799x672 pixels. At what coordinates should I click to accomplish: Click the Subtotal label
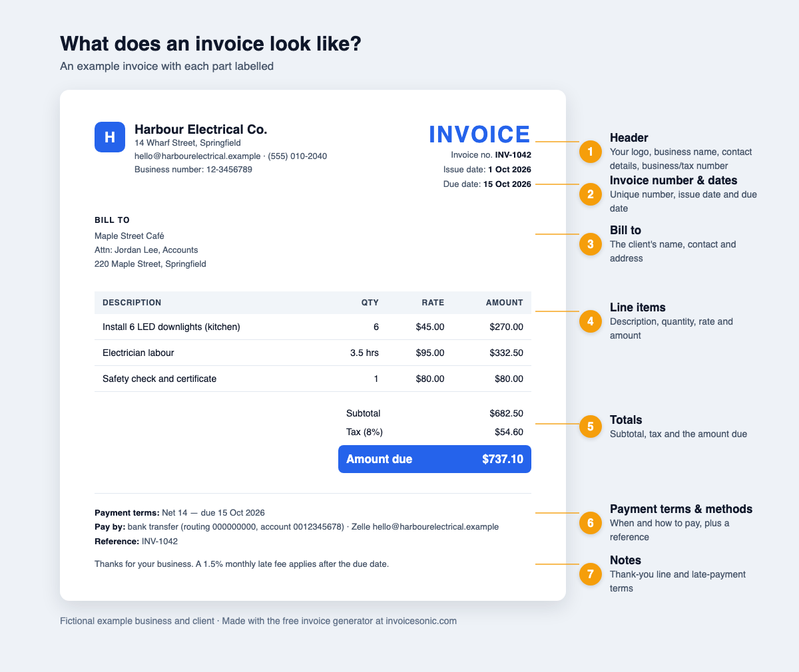pos(364,413)
